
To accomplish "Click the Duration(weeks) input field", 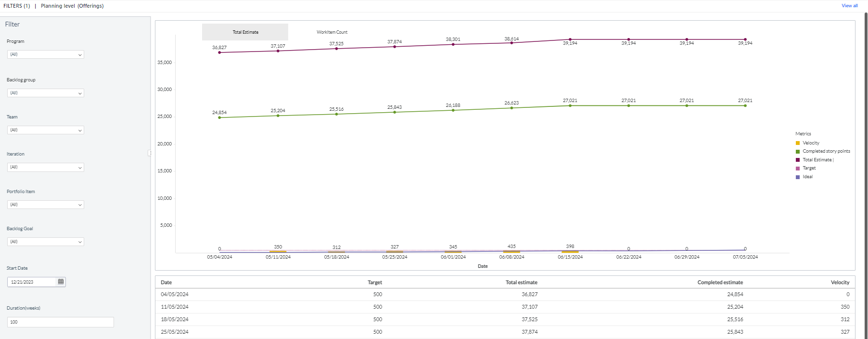I will point(61,322).
